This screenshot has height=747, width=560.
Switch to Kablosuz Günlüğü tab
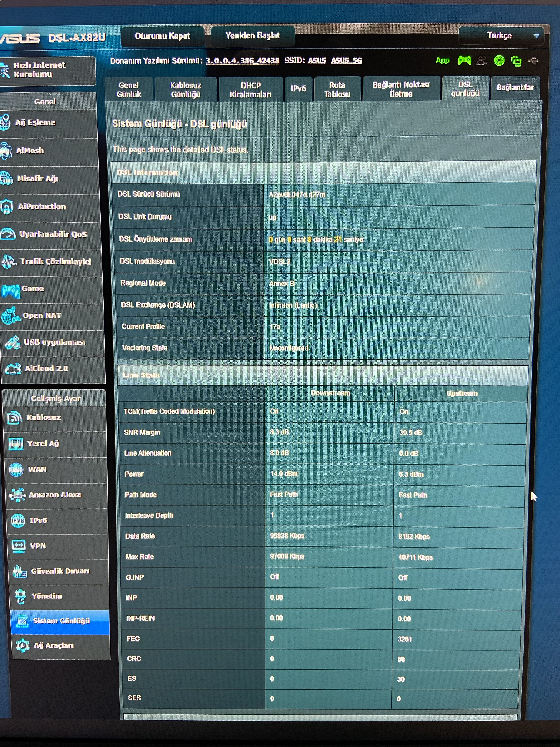pyautogui.click(x=186, y=89)
